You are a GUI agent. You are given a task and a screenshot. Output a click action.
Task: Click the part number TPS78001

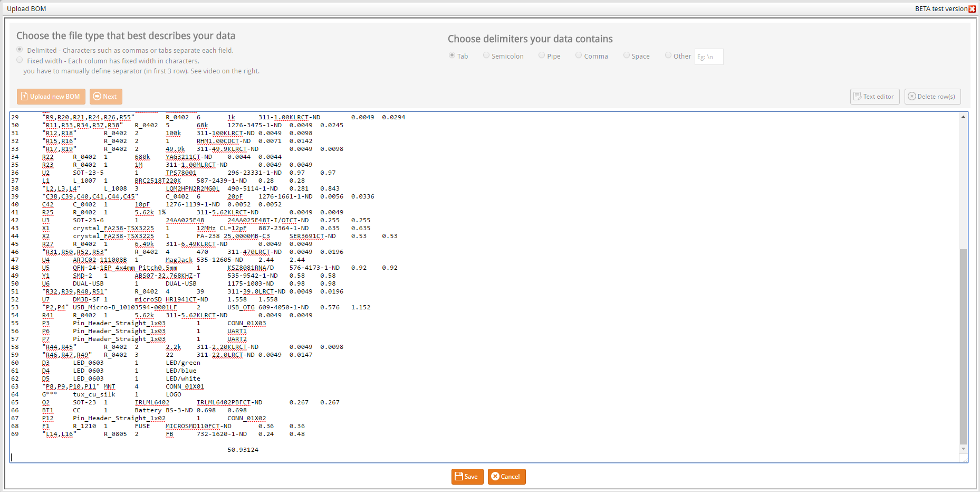pos(181,173)
